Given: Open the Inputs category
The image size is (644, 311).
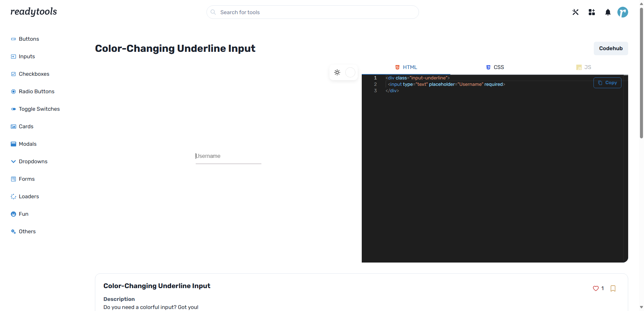Looking at the screenshot, I should click(27, 57).
